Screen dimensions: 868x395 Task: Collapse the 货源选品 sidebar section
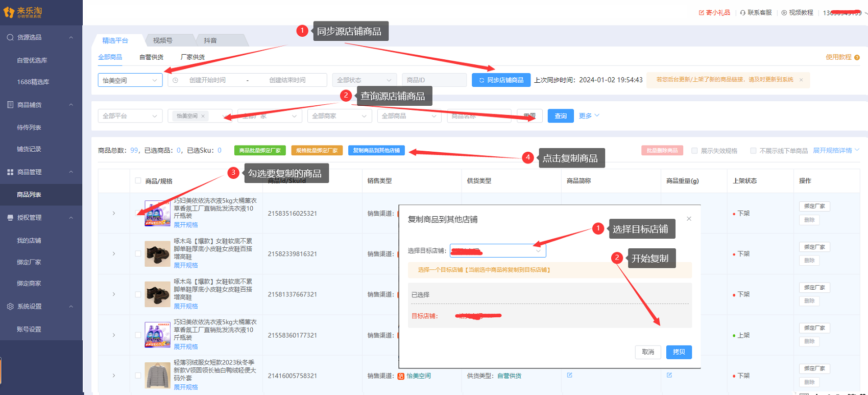71,37
